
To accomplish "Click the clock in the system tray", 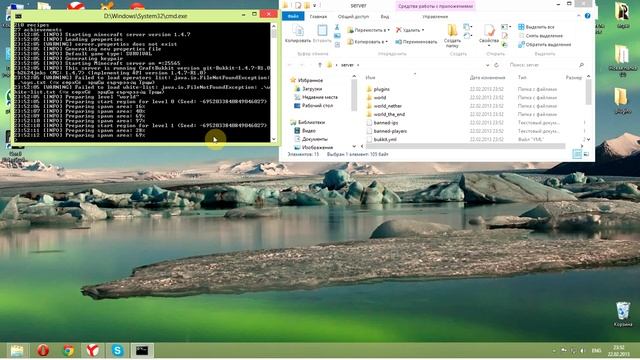I will [x=618, y=350].
